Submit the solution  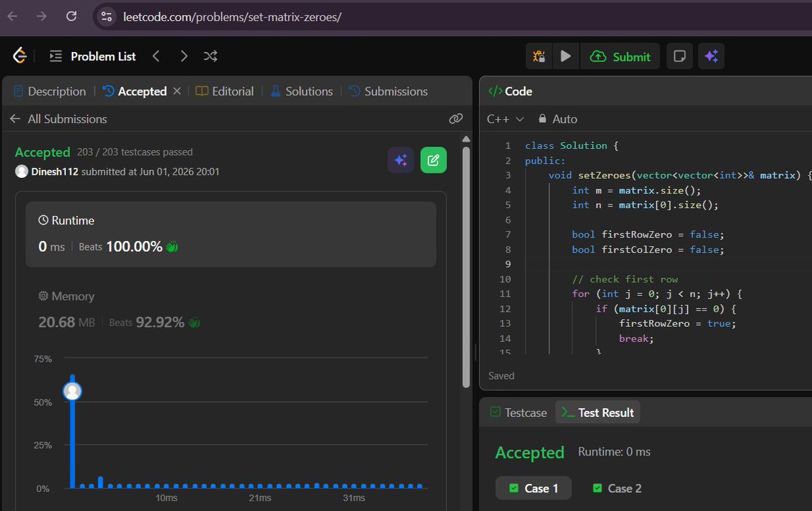(620, 57)
